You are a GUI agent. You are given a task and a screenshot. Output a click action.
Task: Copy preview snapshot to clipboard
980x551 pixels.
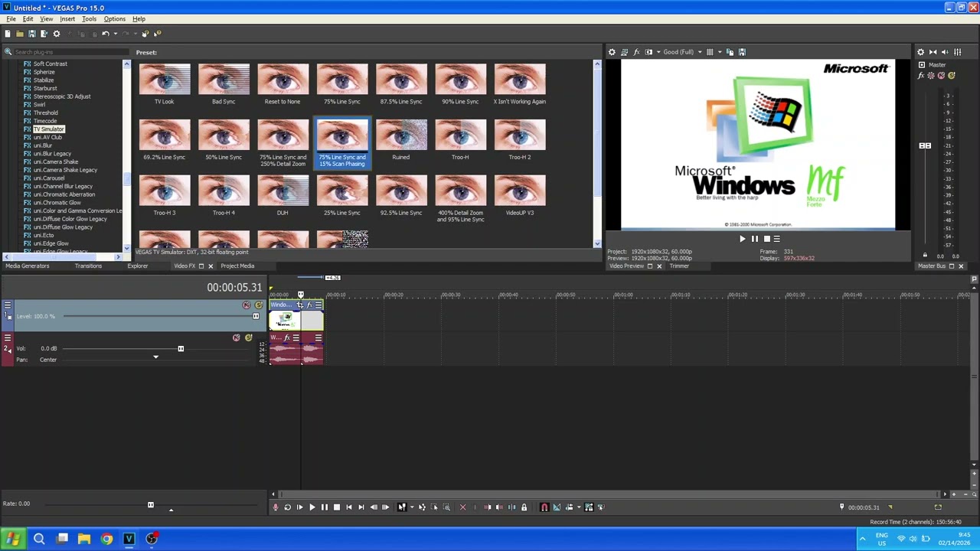[x=730, y=52]
